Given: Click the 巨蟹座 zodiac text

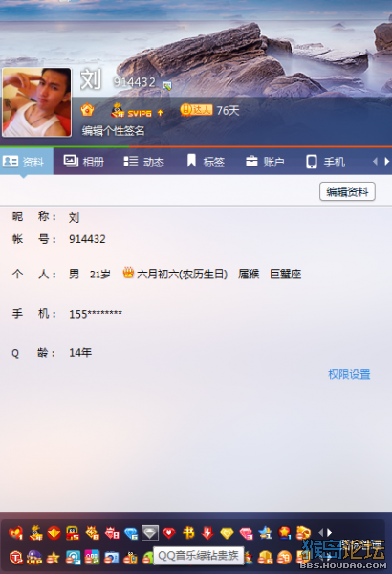Looking at the screenshot, I should [286, 274].
